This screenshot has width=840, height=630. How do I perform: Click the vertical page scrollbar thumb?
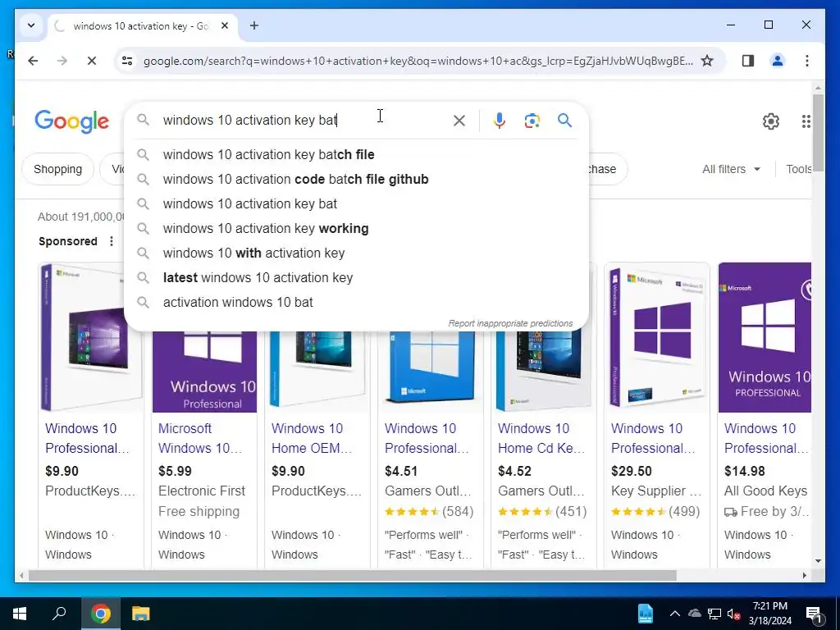point(818,132)
